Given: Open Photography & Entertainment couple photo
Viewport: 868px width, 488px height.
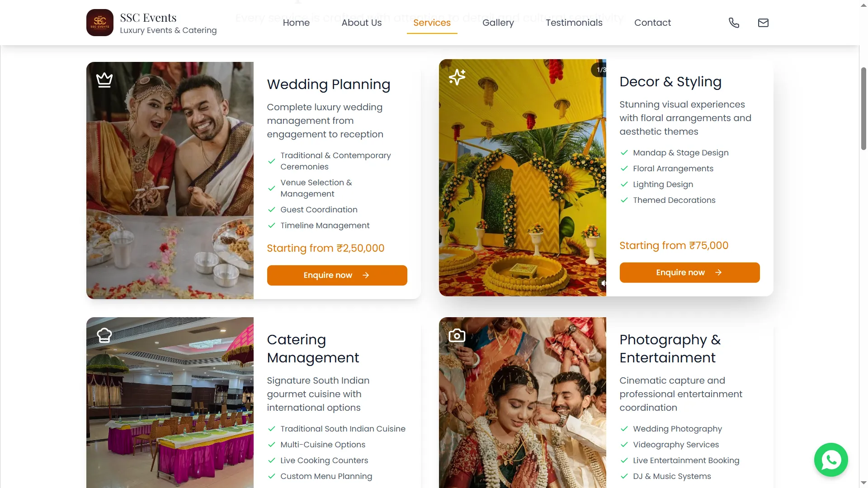Looking at the screenshot, I should tap(523, 403).
